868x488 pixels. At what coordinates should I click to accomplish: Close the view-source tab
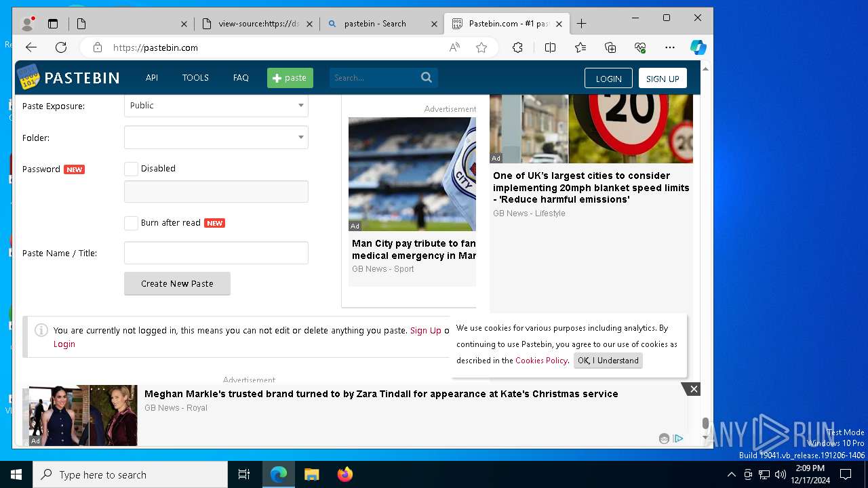point(309,24)
